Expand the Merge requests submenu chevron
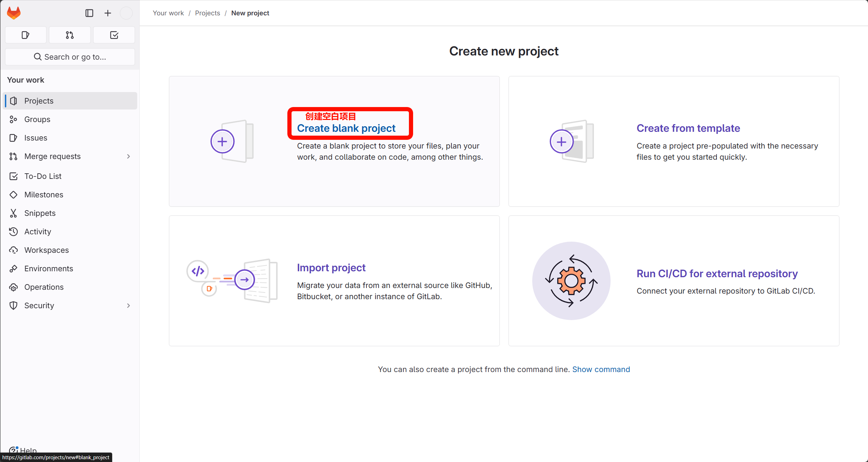This screenshot has height=462, width=868. point(129,156)
